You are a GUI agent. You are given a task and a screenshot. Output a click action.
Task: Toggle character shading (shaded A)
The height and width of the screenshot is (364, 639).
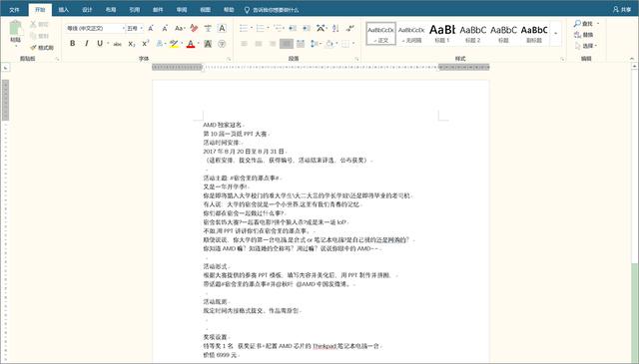pos(208,44)
